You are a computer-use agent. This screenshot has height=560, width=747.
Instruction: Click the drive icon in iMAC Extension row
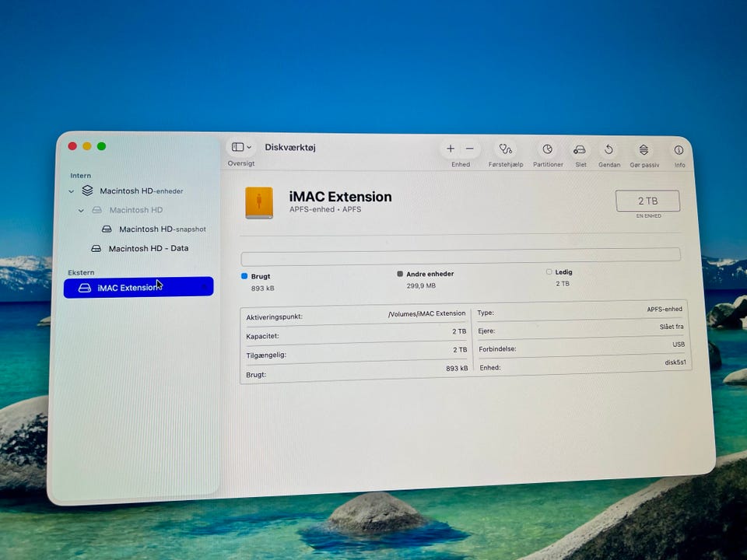[85, 288]
